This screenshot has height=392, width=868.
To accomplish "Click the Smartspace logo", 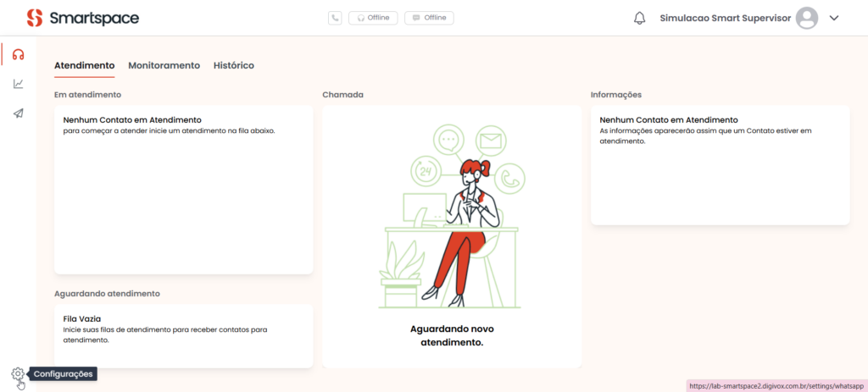I will 82,18.
